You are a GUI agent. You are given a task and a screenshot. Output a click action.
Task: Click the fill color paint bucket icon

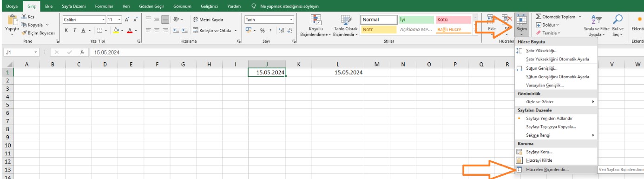[117, 30]
